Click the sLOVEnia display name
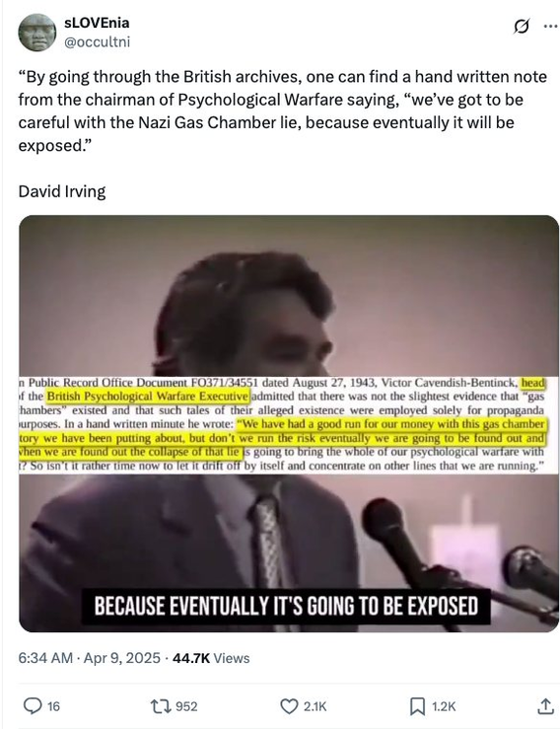The width and height of the screenshot is (560, 729). point(97,23)
